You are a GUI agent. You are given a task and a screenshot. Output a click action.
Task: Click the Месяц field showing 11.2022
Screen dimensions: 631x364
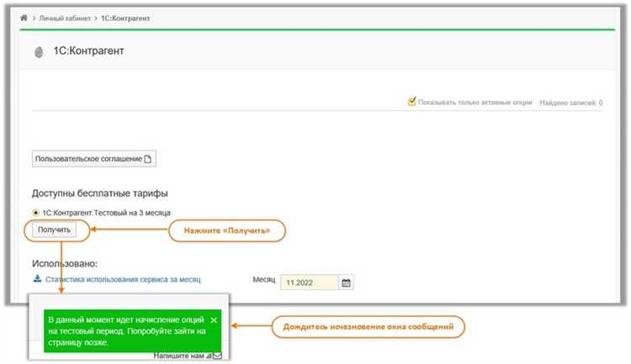pos(310,282)
